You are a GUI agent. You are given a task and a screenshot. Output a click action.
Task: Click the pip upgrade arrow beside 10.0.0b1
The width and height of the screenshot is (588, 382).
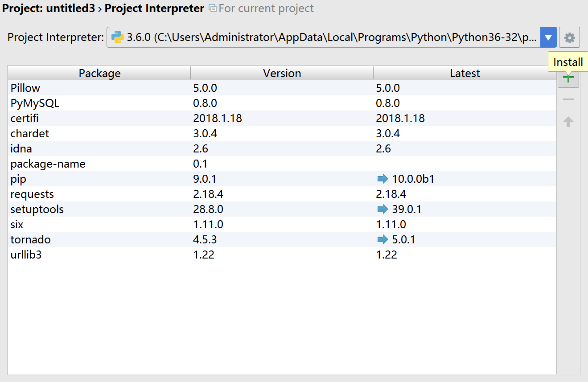pyautogui.click(x=382, y=179)
